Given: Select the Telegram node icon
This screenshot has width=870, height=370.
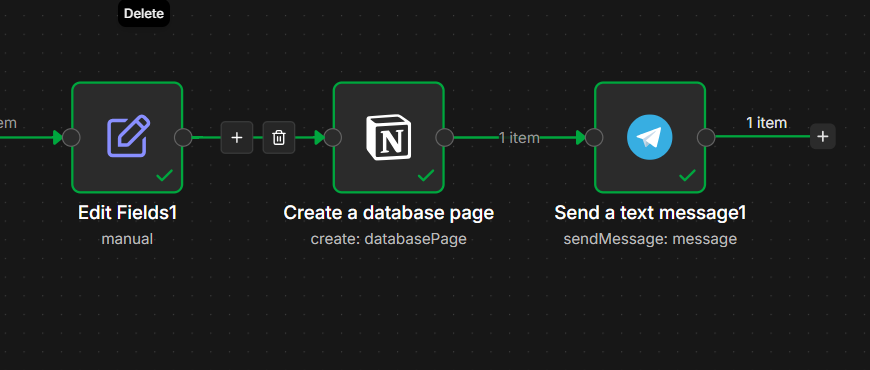Looking at the screenshot, I should click(x=650, y=137).
